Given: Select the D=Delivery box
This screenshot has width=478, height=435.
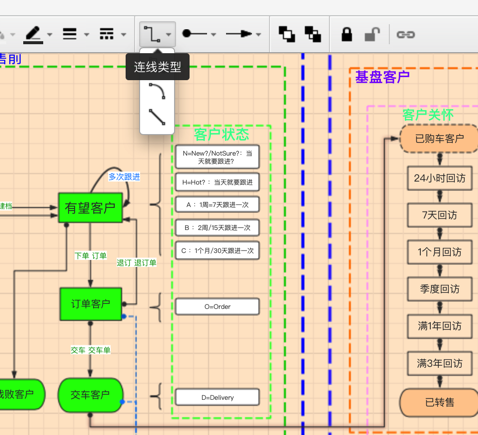Looking at the screenshot, I should [217, 397].
